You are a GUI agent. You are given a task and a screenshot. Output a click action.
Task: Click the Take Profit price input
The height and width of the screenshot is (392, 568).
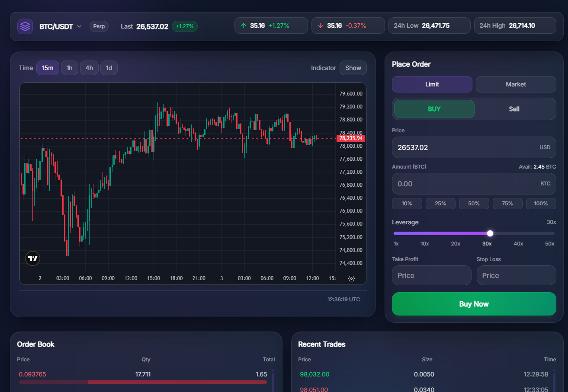click(431, 275)
